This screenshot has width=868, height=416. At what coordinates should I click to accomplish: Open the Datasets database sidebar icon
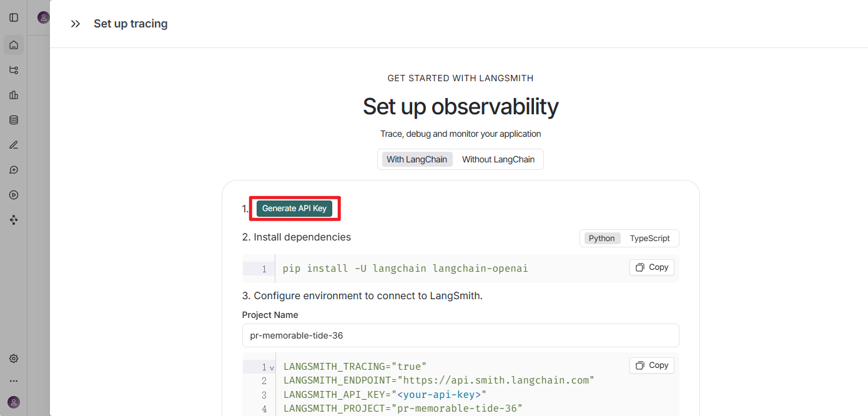14,120
